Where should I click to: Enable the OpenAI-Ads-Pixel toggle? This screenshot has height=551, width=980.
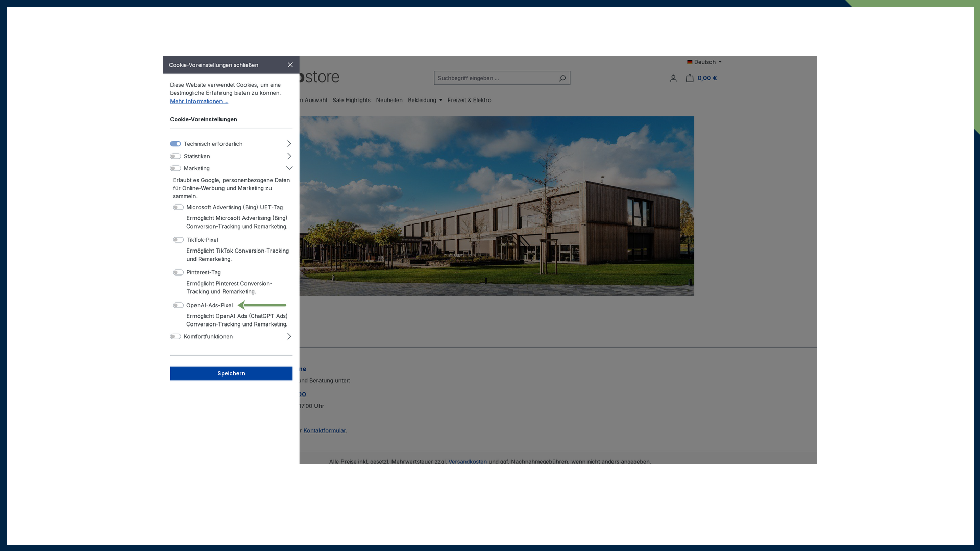(178, 305)
